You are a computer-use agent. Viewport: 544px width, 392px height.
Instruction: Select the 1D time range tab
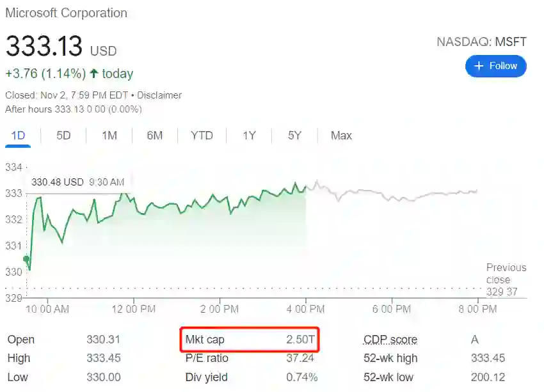(18, 136)
